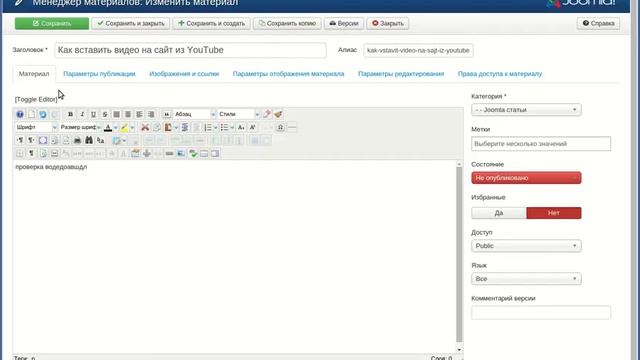
Task: Open the Язык dropdown showing Все
Action: pos(526,279)
